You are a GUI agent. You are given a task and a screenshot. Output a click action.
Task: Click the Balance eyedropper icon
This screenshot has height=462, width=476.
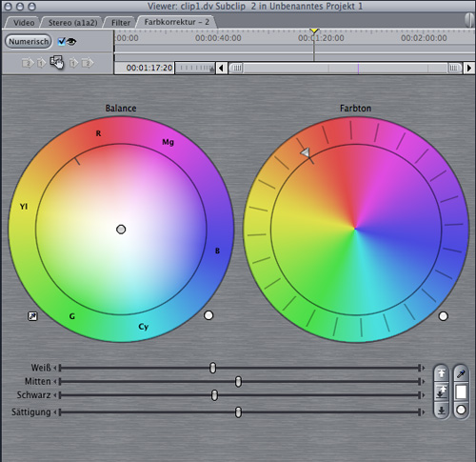coord(32,316)
